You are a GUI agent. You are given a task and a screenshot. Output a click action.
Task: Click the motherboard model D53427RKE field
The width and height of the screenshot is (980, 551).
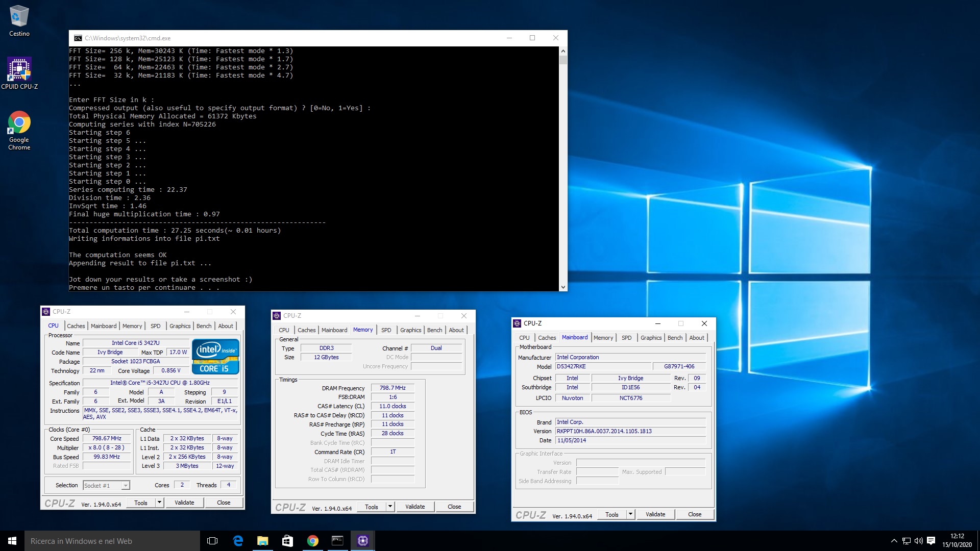(x=603, y=366)
